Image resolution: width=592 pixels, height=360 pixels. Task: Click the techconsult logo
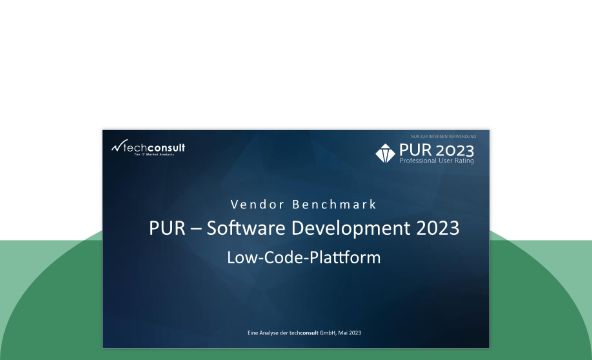click(x=148, y=147)
